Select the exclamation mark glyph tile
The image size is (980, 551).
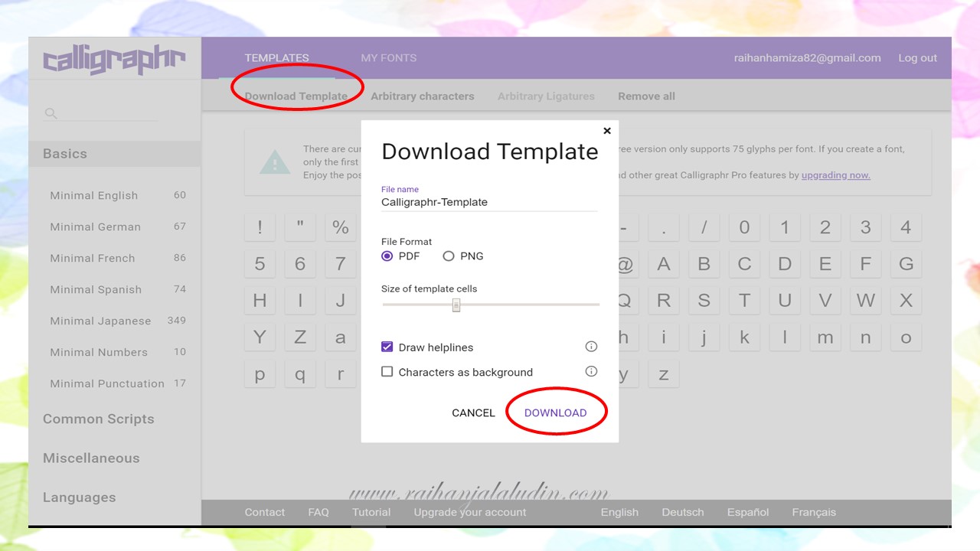(260, 227)
